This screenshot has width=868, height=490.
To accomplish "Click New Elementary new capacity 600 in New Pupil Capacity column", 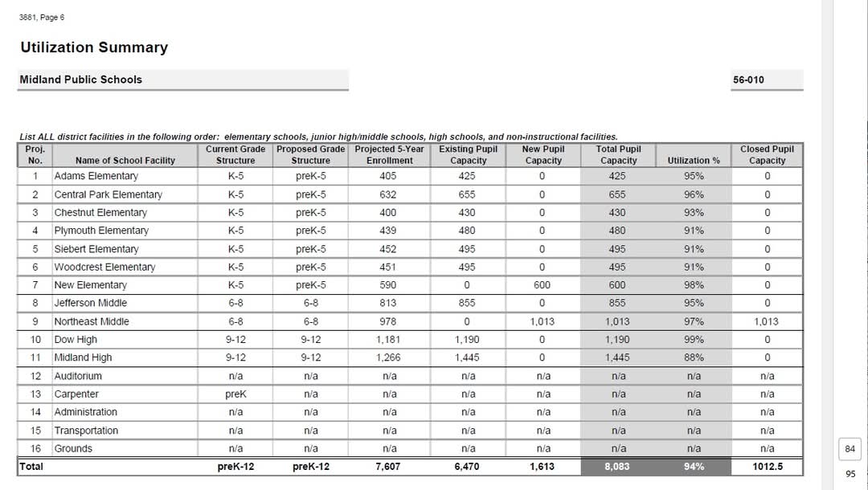I will [x=542, y=285].
